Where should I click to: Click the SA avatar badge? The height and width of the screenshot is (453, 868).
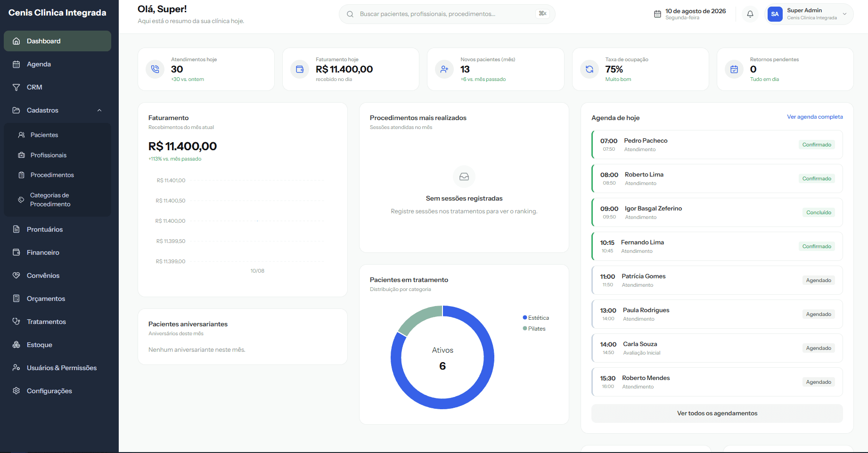click(775, 14)
